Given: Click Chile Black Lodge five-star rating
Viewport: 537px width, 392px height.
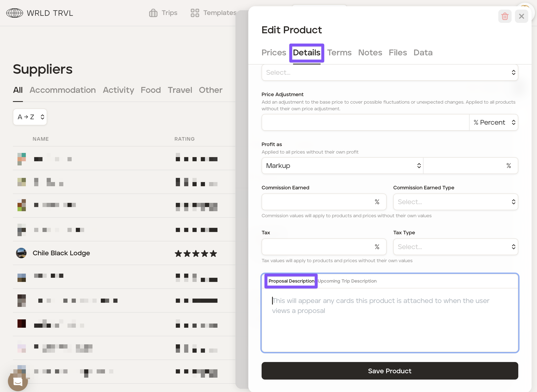Looking at the screenshot, I should tap(196, 253).
